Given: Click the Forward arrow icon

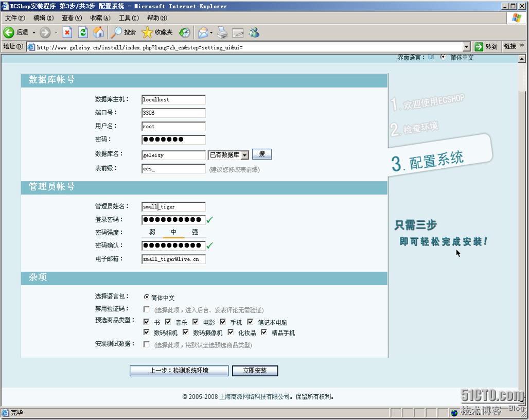Looking at the screenshot, I should [x=45, y=32].
